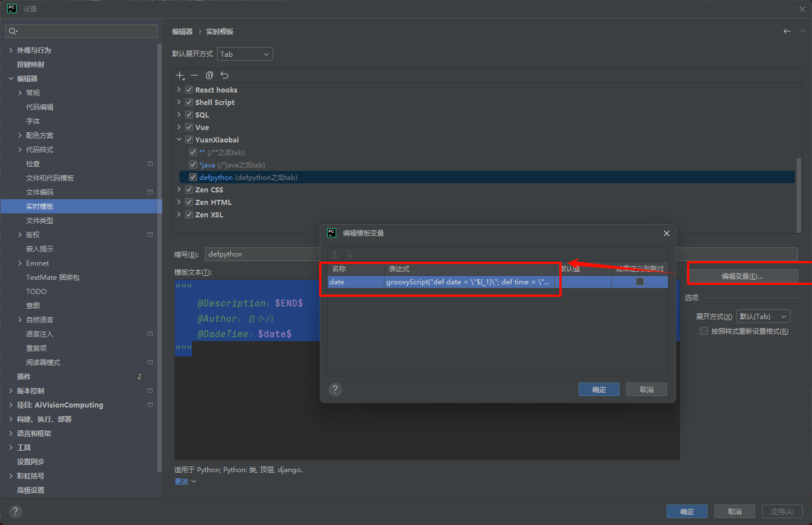Click 取消 in template variables dialog
812x525 pixels.
pos(647,389)
